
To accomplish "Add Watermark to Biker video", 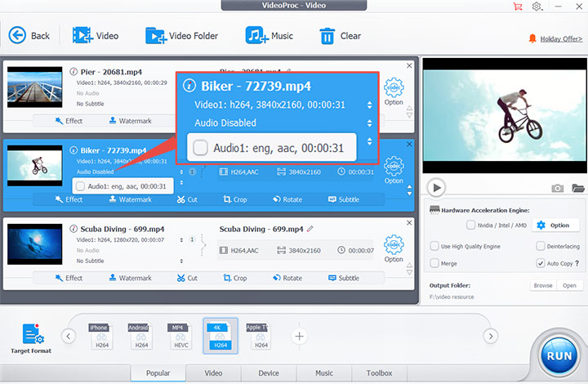I will point(130,199).
